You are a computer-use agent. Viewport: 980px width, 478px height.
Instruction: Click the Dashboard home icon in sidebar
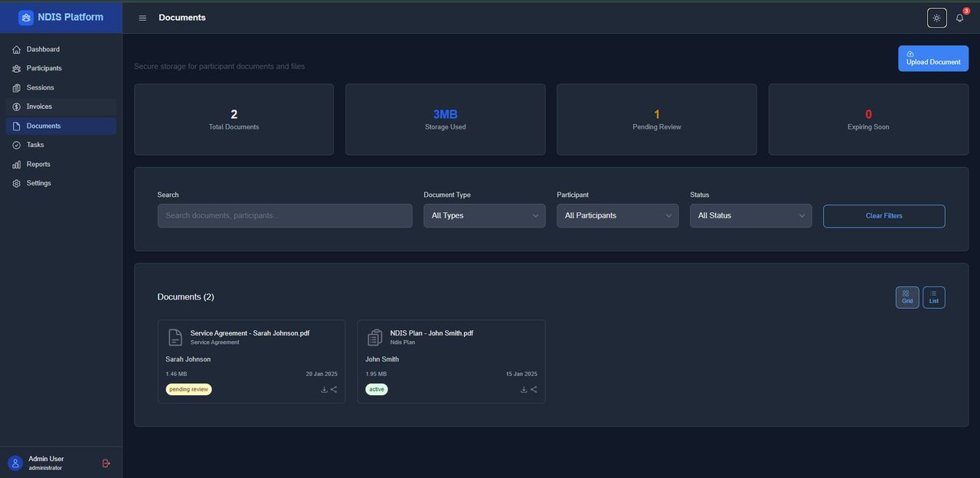17,49
